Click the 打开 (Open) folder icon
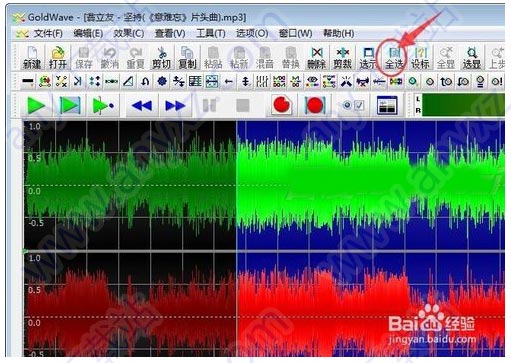The image size is (511, 363). (x=58, y=58)
